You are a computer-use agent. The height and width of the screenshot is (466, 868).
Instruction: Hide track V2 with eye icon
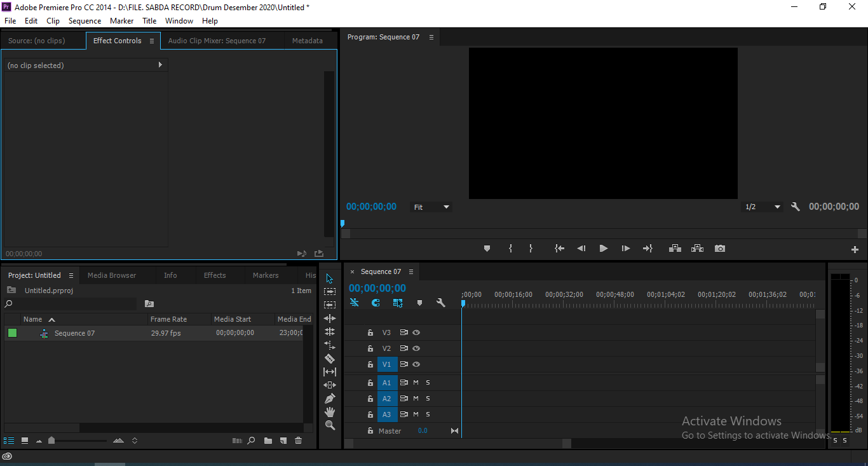[x=416, y=348]
